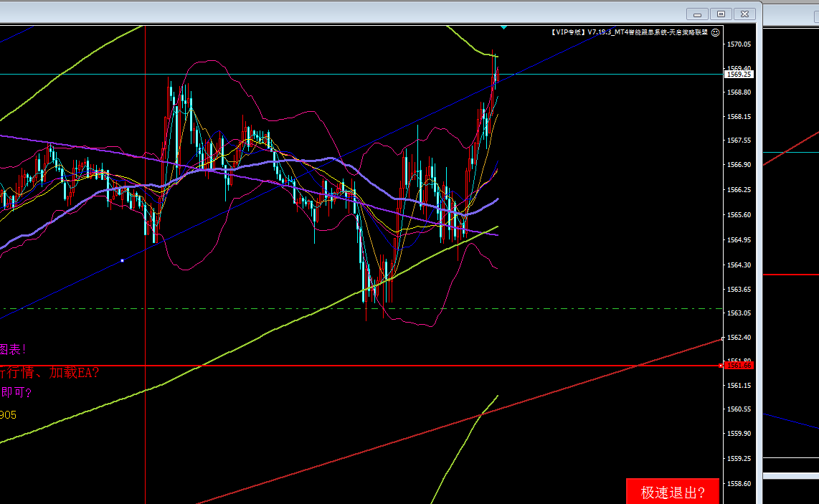The width and height of the screenshot is (819, 504).
Task: Click the 1558.60 price scale value
Action: (739, 484)
